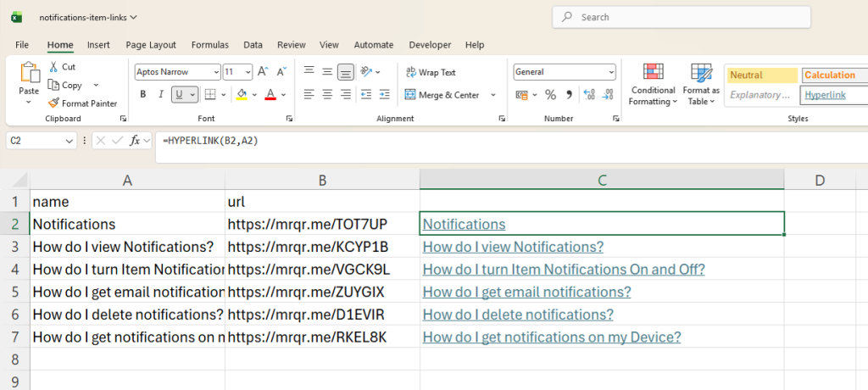The width and height of the screenshot is (868, 390).
Task: Click the Paste clipboard icon
Action: (x=29, y=73)
